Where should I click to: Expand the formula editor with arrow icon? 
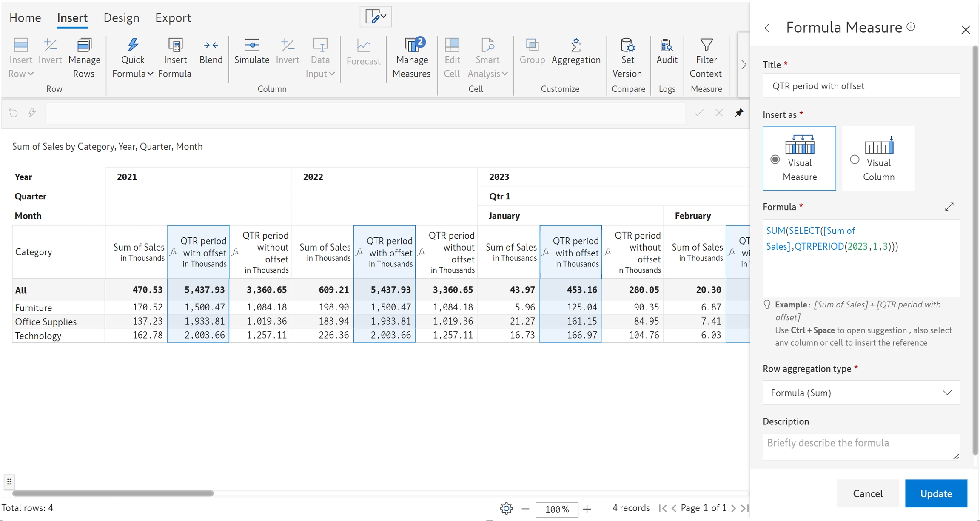(x=949, y=207)
